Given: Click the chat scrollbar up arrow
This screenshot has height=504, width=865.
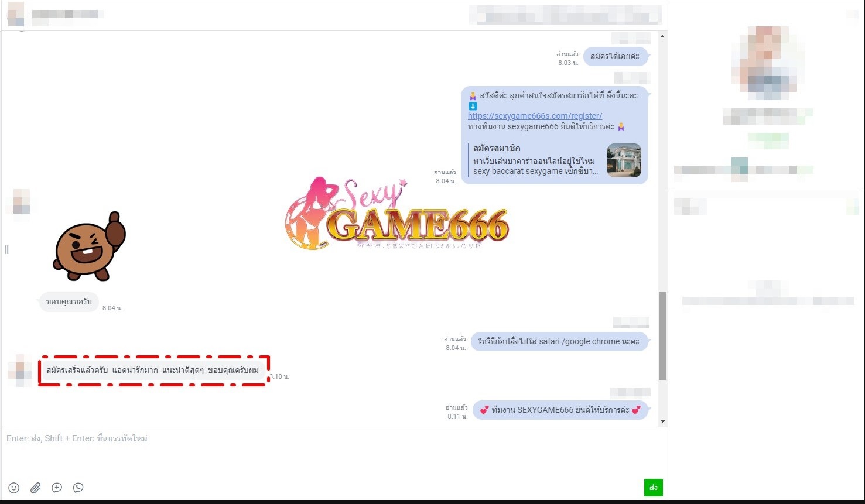Looking at the screenshot, I should 662,37.
